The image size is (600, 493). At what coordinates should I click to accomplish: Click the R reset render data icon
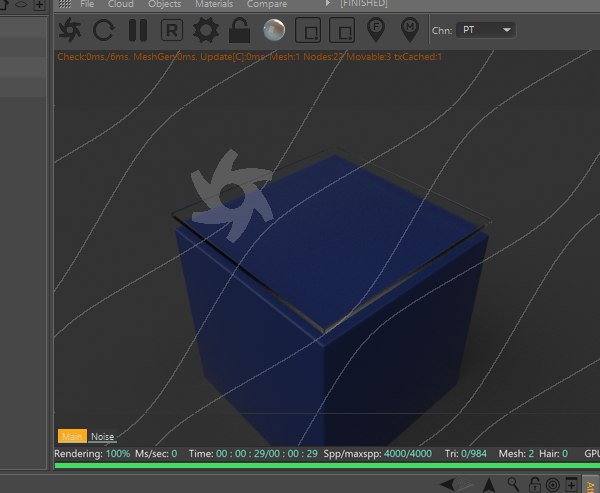[x=172, y=30]
